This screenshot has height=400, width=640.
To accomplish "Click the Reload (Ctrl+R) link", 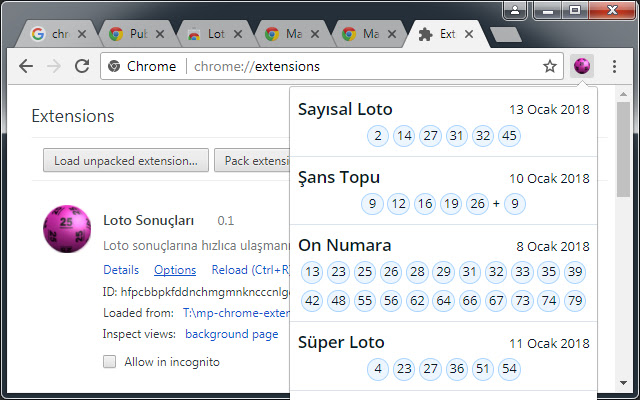I will [251, 270].
